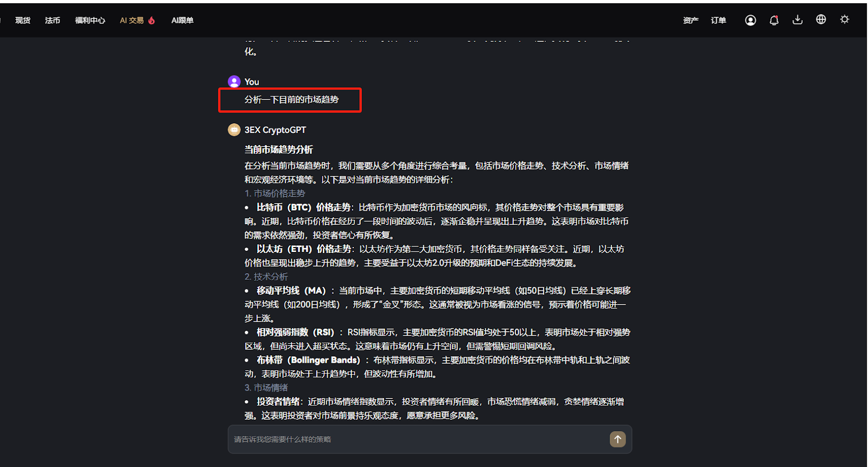Image resolution: width=868 pixels, height=467 pixels.
Task: Open the user account profile icon
Action: pyautogui.click(x=750, y=20)
